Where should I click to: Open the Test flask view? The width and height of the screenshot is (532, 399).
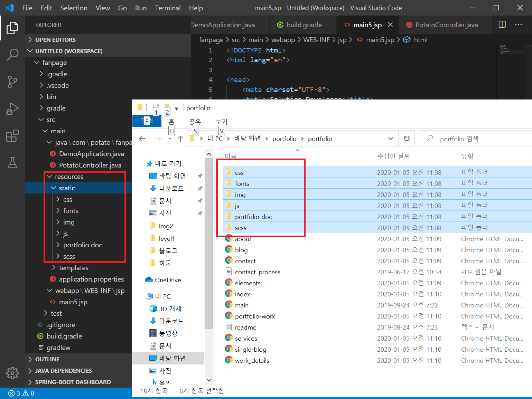[12, 162]
